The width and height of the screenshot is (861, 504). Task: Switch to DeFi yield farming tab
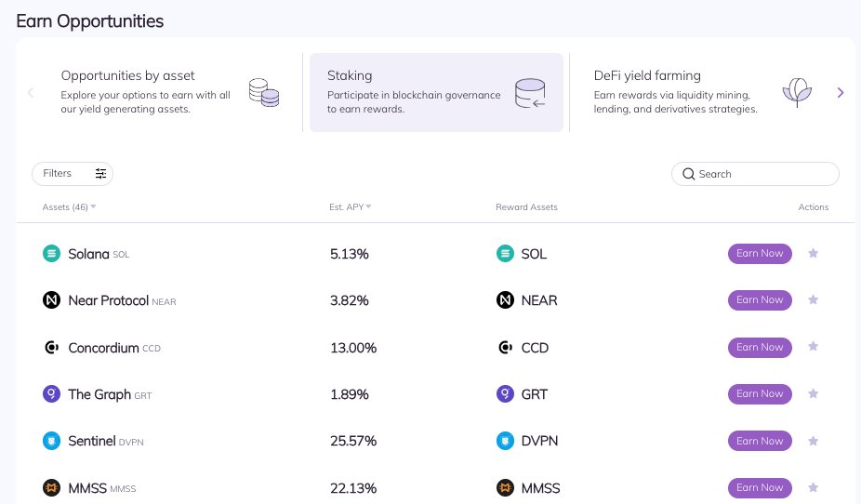(703, 92)
